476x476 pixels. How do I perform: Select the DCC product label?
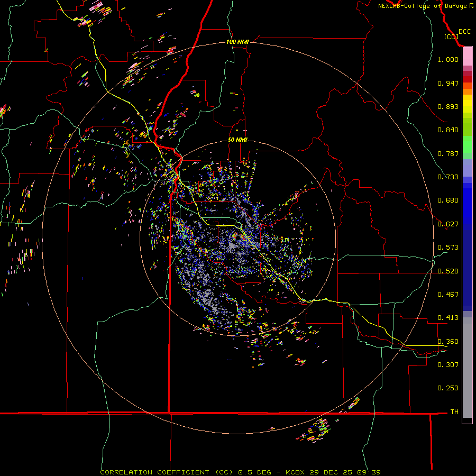pos(464,32)
